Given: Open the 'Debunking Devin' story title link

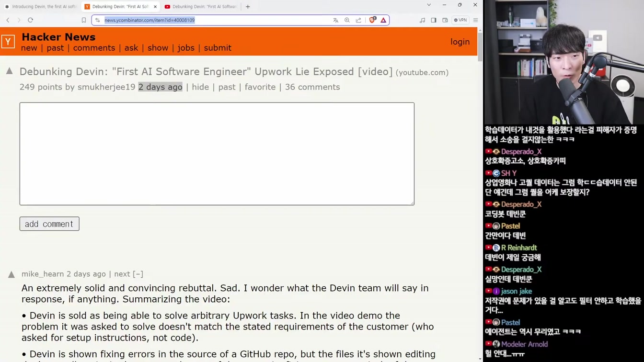Looking at the screenshot, I should tap(206, 71).
